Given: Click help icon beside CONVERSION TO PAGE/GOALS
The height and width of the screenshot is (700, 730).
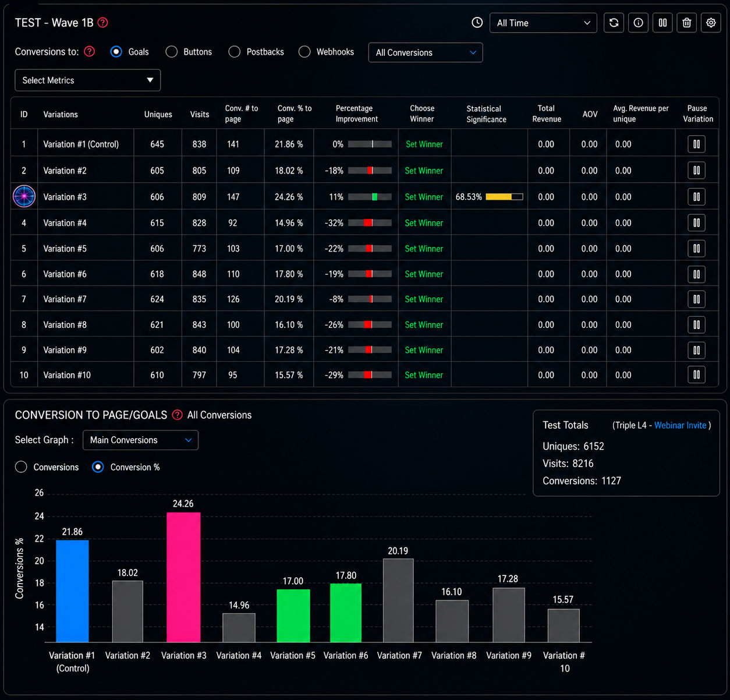Looking at the screenshot, I should point(177,415).
